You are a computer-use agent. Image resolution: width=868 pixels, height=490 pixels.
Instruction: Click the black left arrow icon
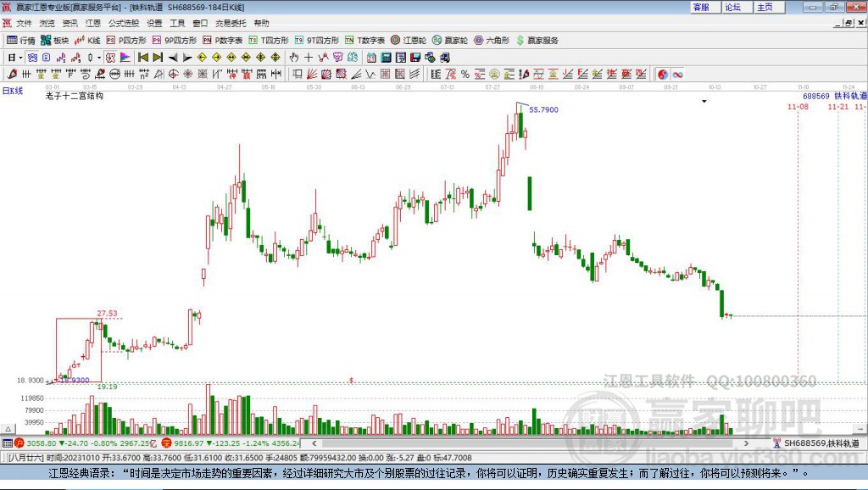[x=173, y=58]
